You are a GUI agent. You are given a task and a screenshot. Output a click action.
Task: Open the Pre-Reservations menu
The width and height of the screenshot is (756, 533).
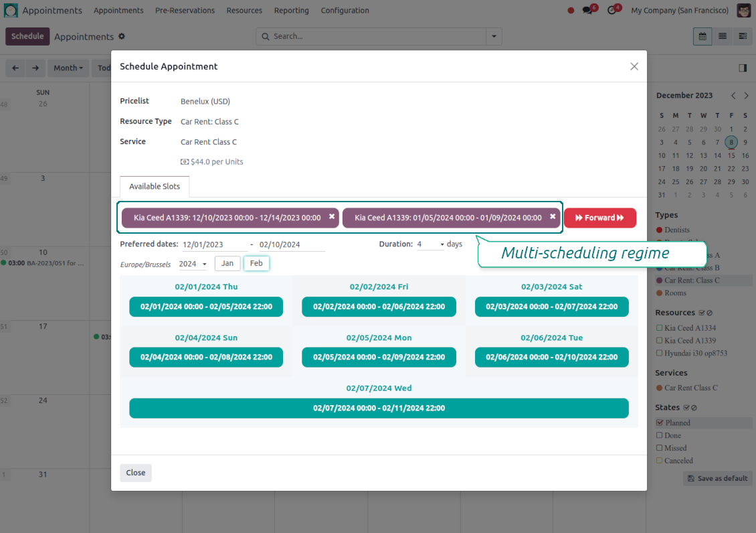[x=185, y=11]
